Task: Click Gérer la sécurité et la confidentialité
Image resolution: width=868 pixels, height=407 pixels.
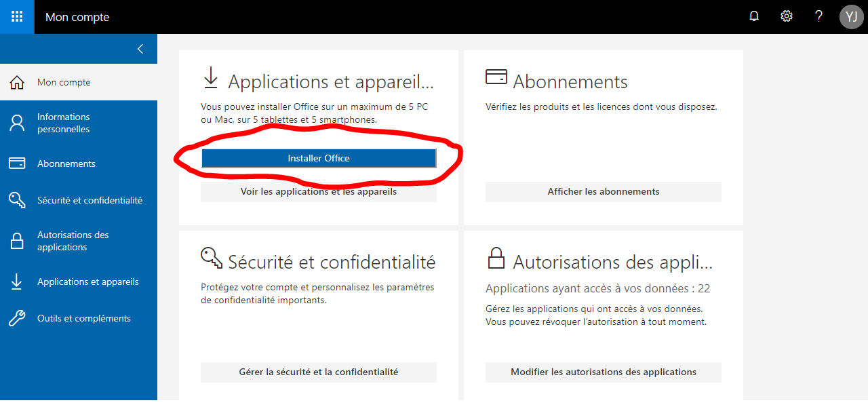Action: tap(319, 372)
